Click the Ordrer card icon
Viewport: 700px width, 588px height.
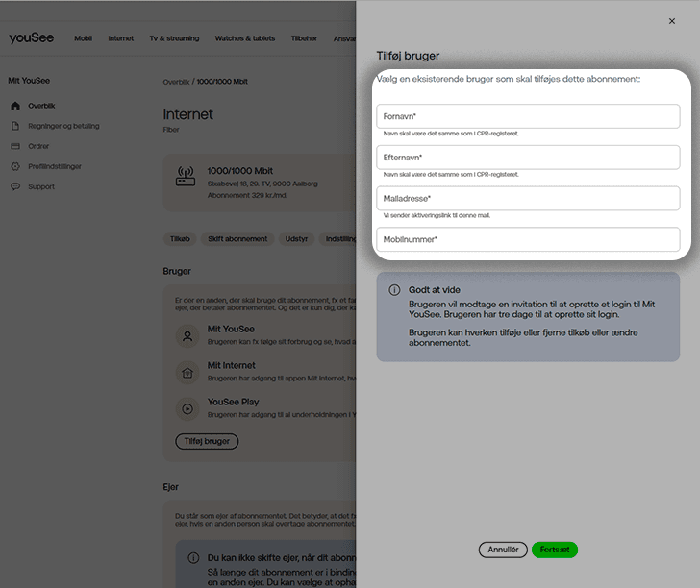(15, 146)
